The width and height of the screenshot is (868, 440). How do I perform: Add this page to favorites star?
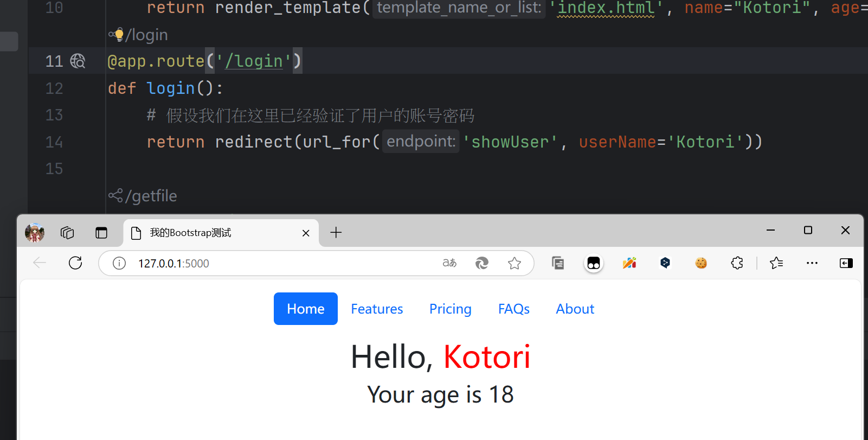(x=514, y=263)
